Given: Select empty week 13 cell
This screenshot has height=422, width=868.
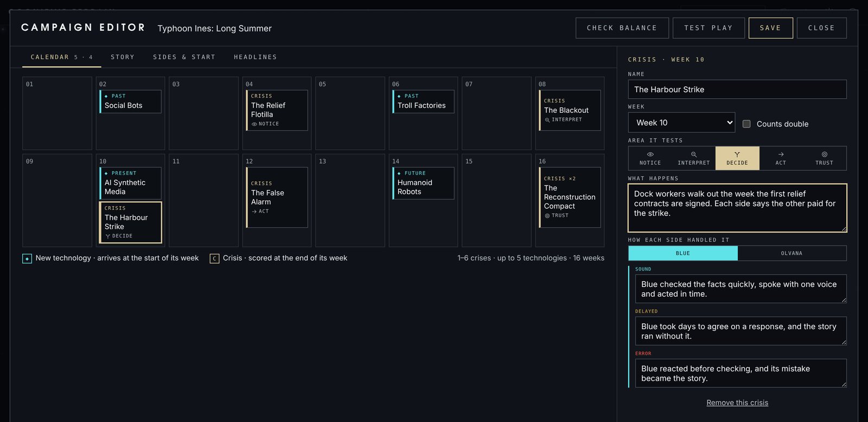Looking at the screenshot, I should [x=350, y=201].
